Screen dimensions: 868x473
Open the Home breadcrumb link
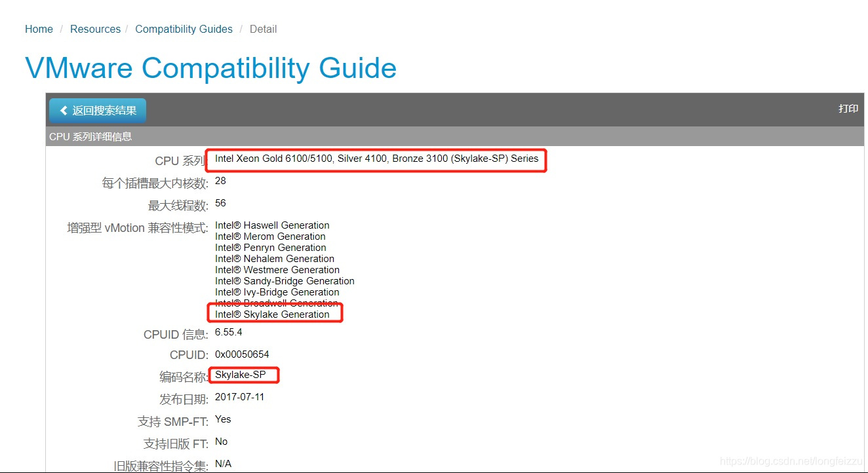tap(39, 29)
